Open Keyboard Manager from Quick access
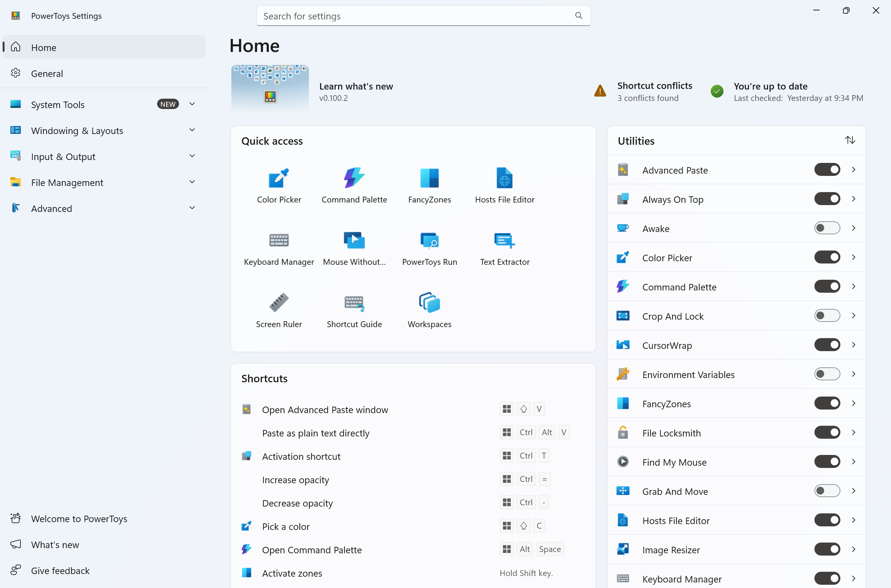 pos(279,248)
